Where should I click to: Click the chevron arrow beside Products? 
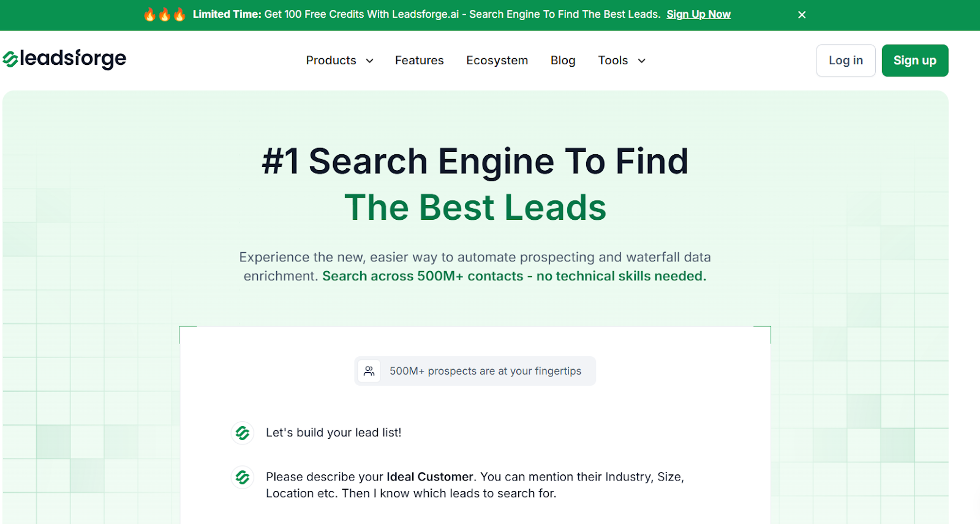coord(369,61)
